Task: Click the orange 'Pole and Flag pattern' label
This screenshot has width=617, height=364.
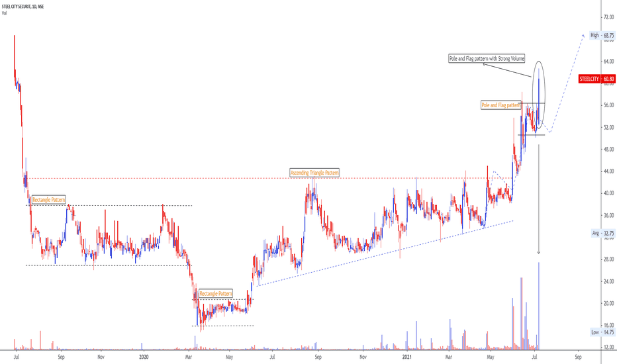Action: coord(501,105)
